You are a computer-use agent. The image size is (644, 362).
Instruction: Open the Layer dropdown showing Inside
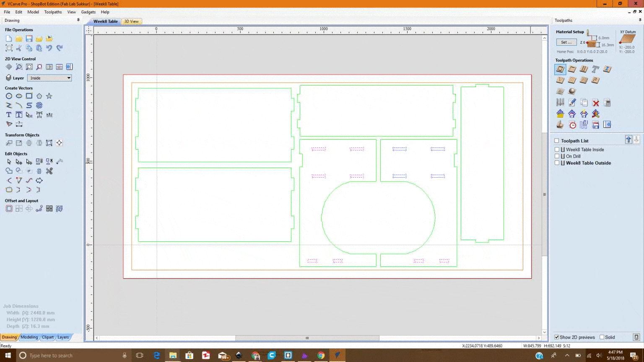click(49, 78)
